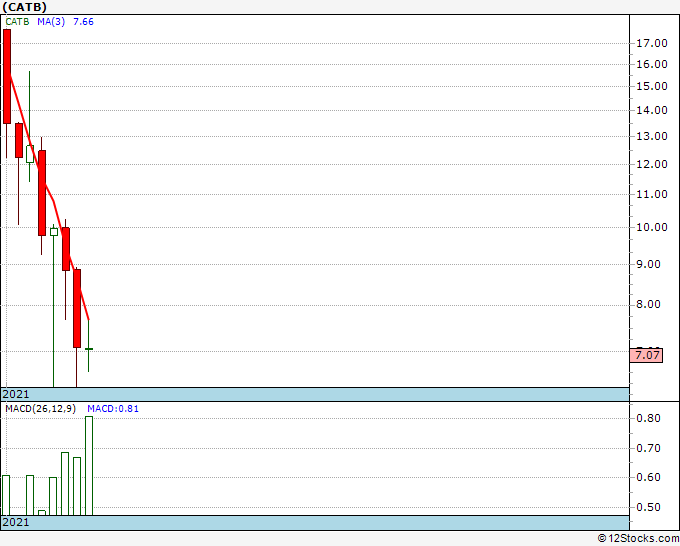Click the last red candlestick closing near 7.07
The image size is (680, 546).
77,308
